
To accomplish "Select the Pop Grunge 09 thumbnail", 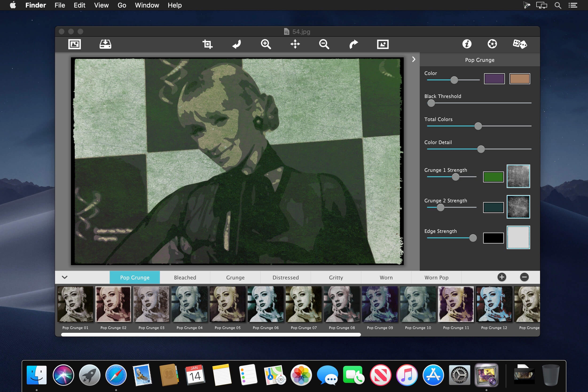I will click(x=380, y=304).
